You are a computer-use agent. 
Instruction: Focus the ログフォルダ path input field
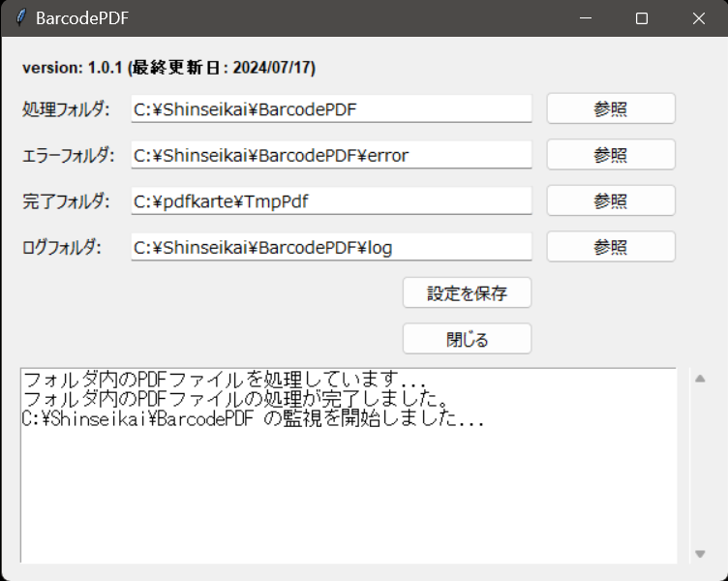(331, 247)
